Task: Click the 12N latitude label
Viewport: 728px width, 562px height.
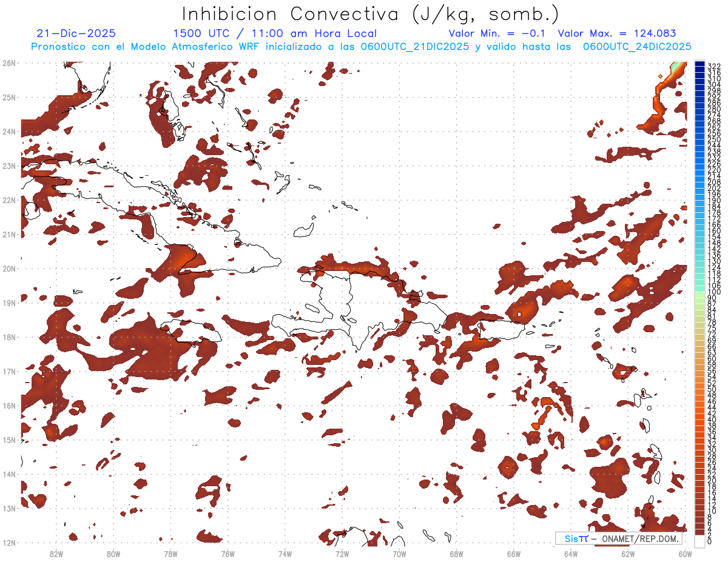Action: (x=9, y=543)
